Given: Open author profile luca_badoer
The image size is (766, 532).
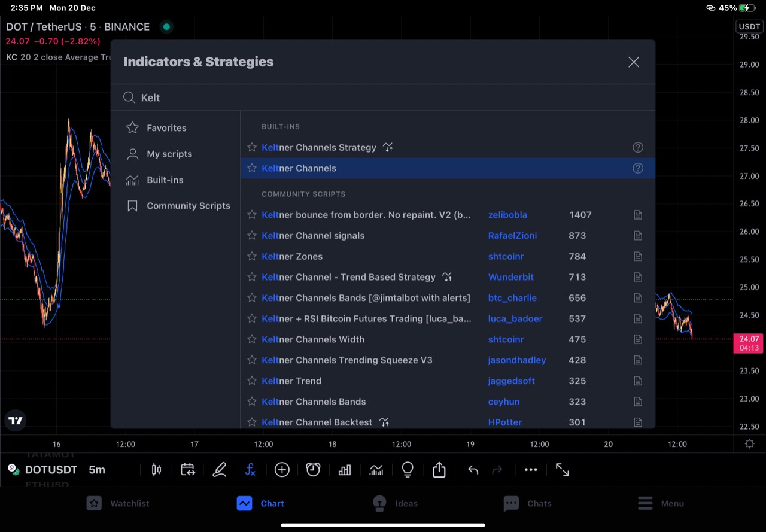Looking at the screenshot, I should [514, 318].
